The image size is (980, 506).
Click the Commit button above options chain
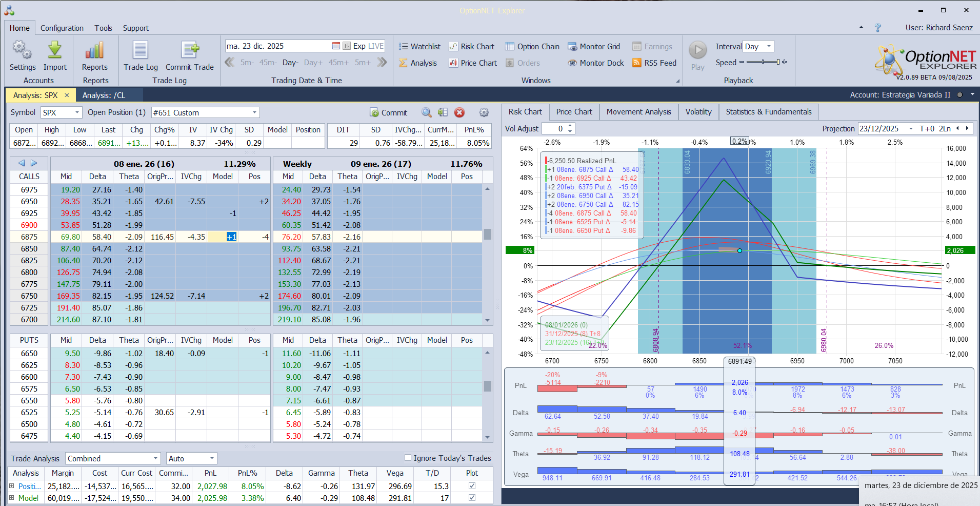click(x=388, y=112)
